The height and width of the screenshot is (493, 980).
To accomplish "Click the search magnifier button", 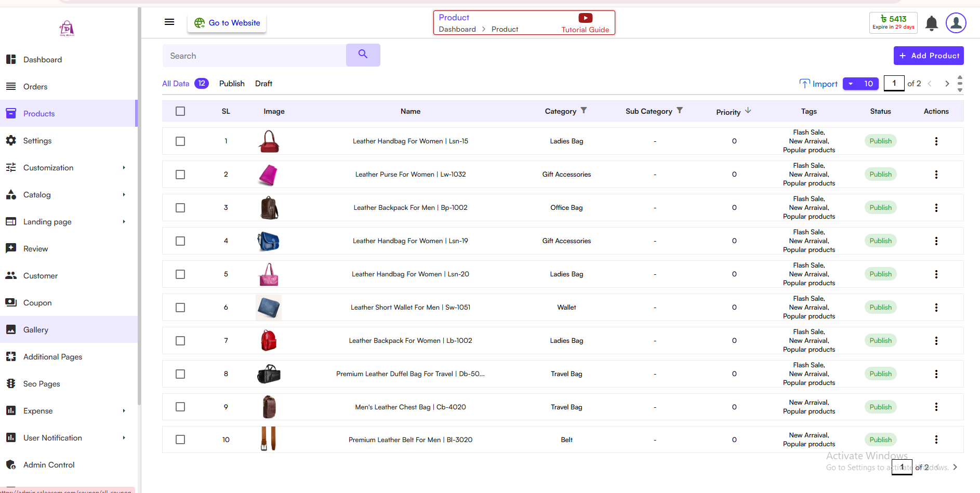I will point(363,55).
